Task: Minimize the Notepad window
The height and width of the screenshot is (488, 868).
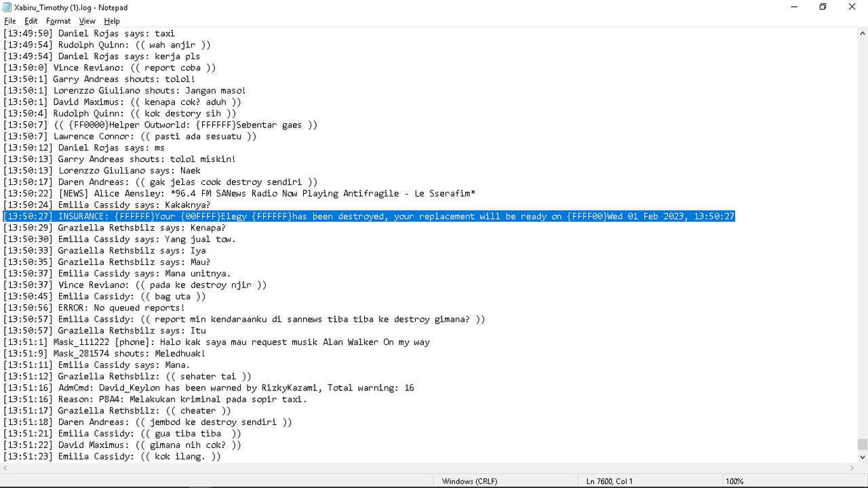Action: [794, 7]
